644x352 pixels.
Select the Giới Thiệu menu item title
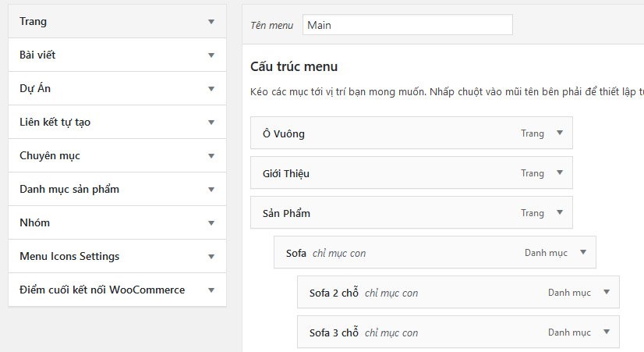click(286, 173)
